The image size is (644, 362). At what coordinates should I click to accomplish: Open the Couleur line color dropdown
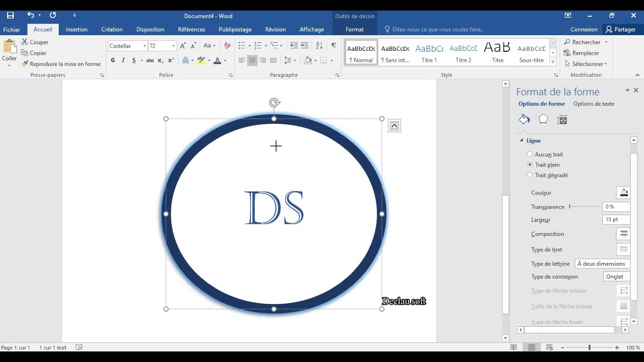click(623, 193)
